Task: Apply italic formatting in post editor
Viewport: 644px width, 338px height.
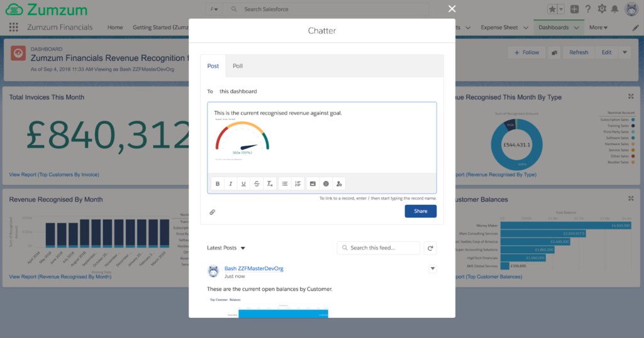Action: (x=230, y=184)
